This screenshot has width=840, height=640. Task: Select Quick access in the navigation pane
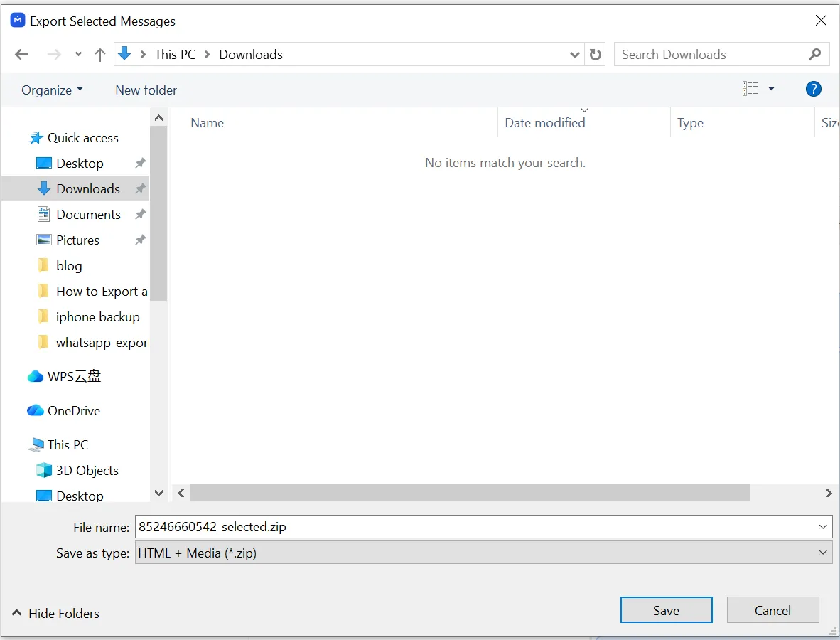82,138
